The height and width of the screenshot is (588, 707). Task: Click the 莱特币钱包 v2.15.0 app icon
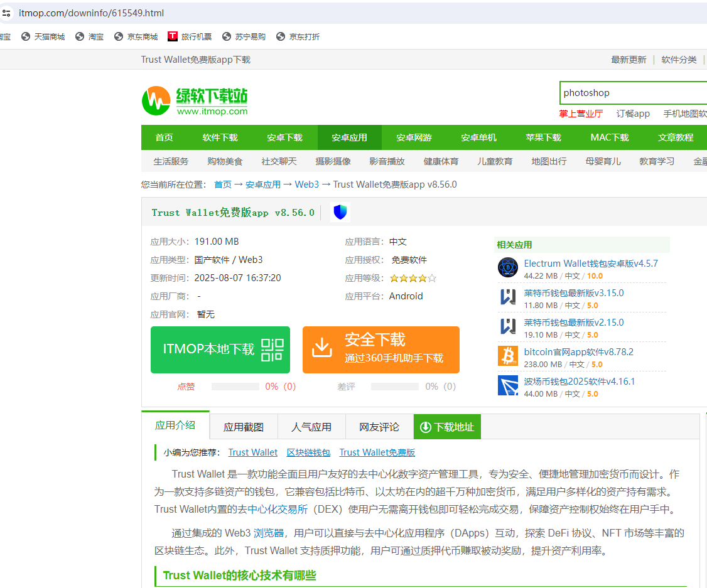(x=508, y=327)
